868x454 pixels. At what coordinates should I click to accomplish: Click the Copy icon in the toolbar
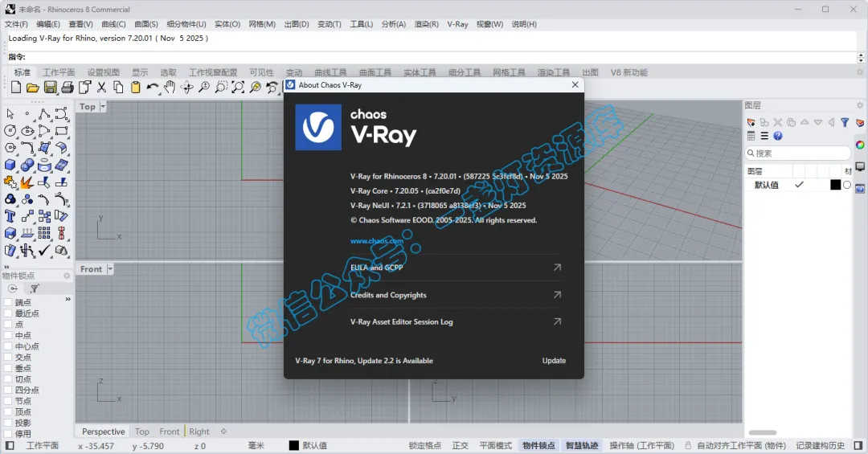pyautogui.click(x=118, y=87)
